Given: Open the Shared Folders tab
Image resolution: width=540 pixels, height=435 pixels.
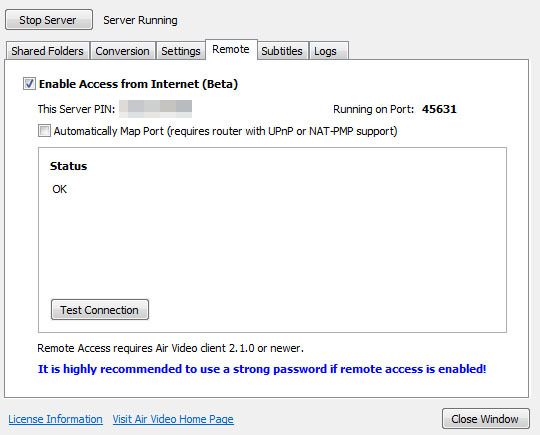Looking at the screenshot, I should [47, 51].
